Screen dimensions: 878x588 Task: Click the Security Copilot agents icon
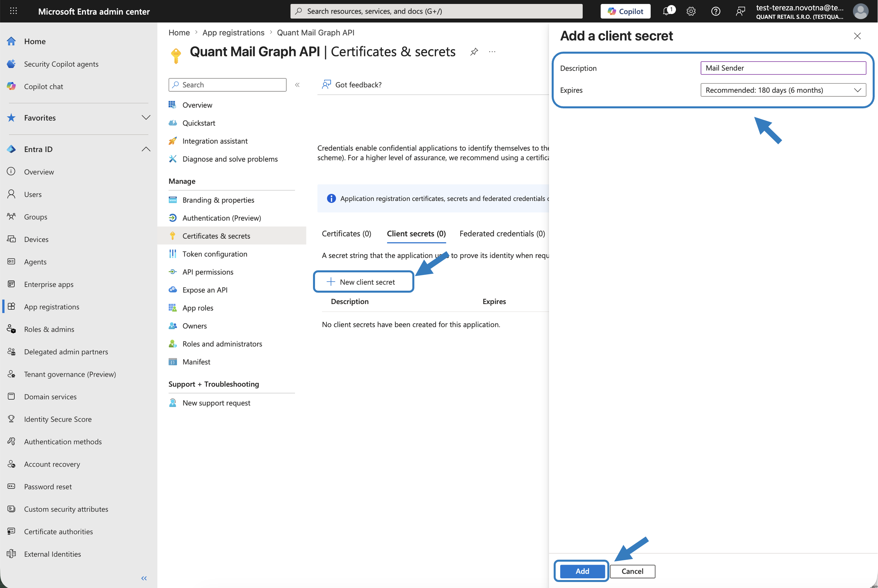click(x=11, y=64)
